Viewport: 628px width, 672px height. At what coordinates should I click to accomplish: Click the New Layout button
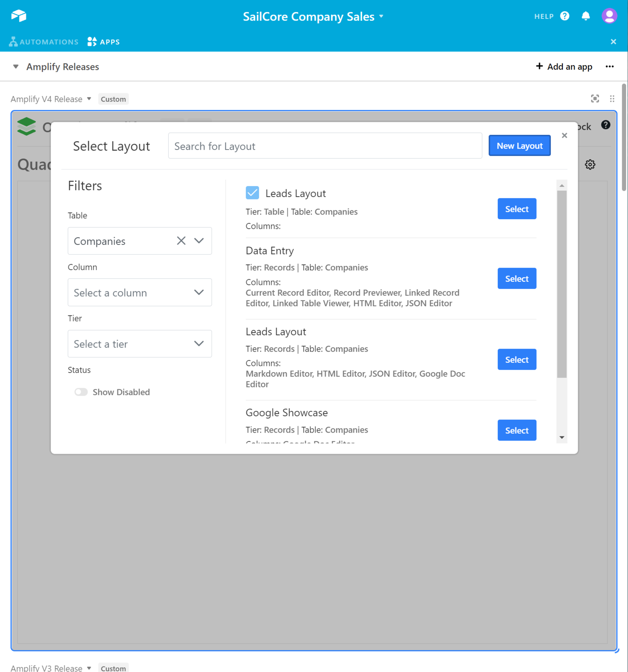pos(519,146)
